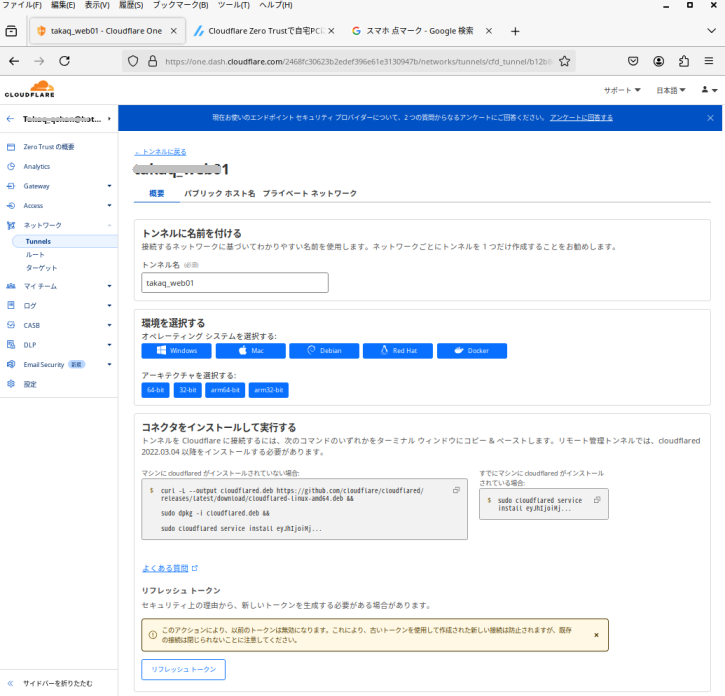Collapse the ネットワーク sidebar section
725x696 pixels.
coord(109,225)
